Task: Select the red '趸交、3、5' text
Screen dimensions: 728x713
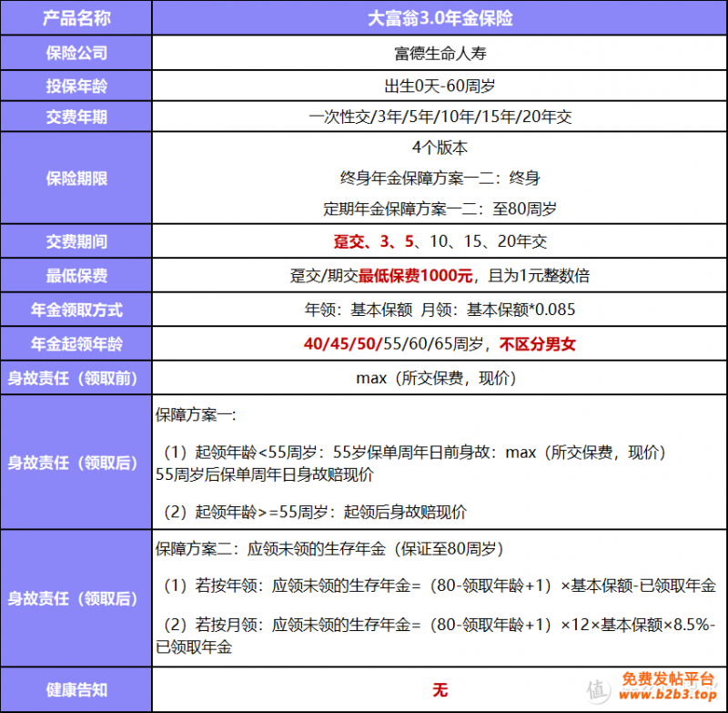Action: (x=373, y=241)
